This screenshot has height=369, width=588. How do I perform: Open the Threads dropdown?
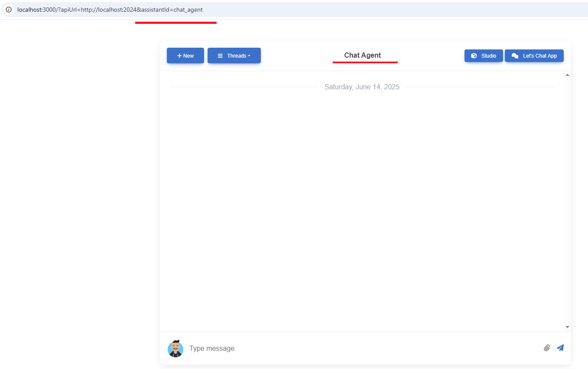point(234,56)
